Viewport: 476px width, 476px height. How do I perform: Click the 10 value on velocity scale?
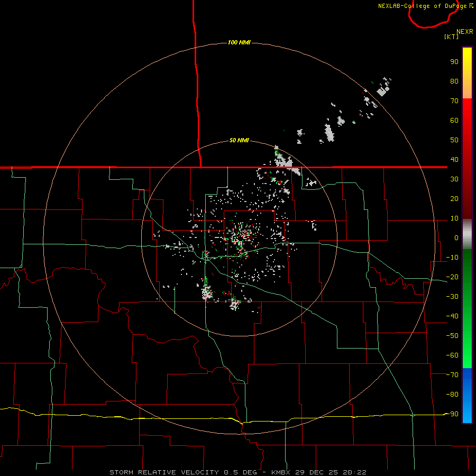(x=454, y=218)
